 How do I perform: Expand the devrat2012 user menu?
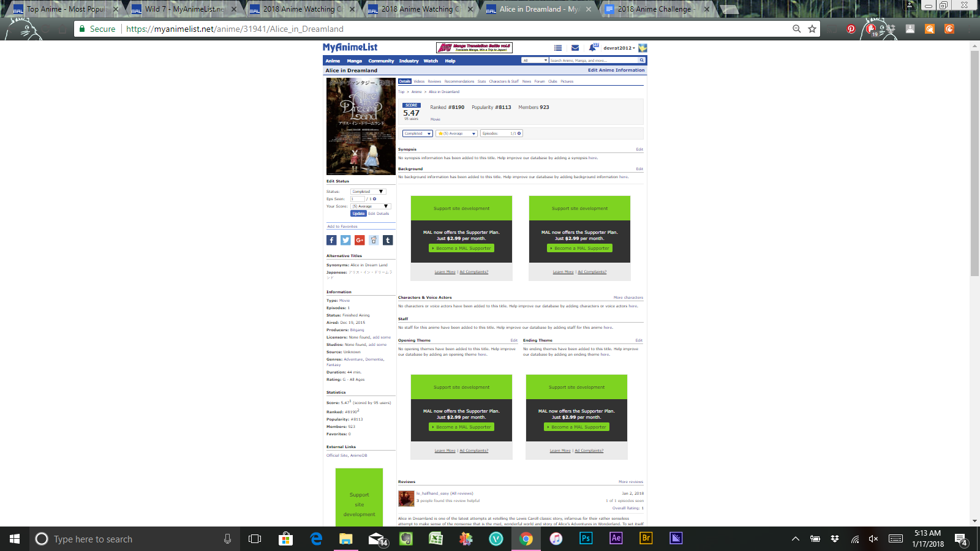click(x=619, y=48)
